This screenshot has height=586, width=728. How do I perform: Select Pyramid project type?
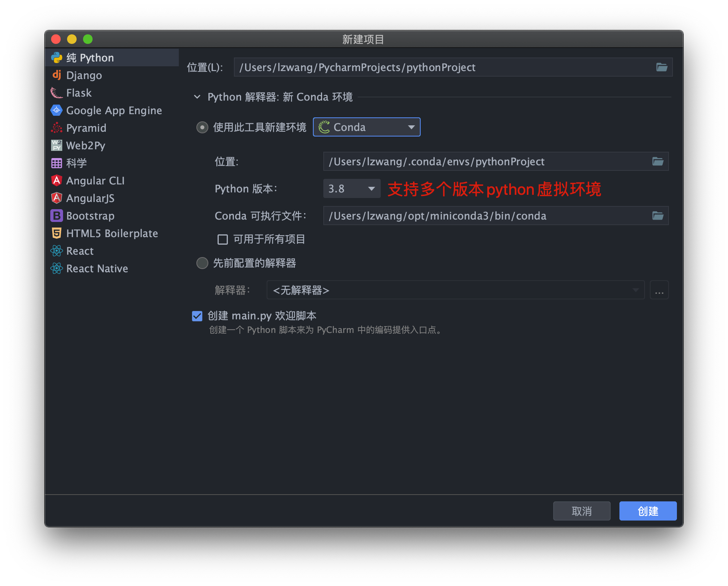point(112,128)
